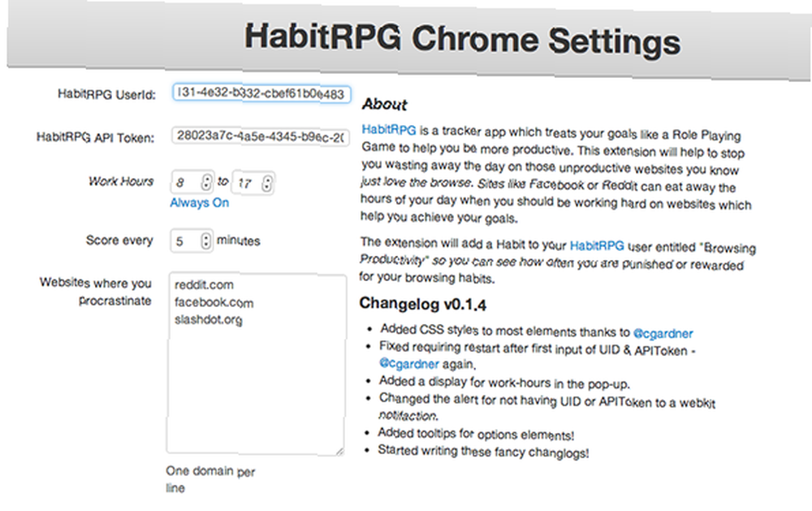Open the HabitRPG link in About
This screenshot has width=812, height=511.
tap(388, 129)
